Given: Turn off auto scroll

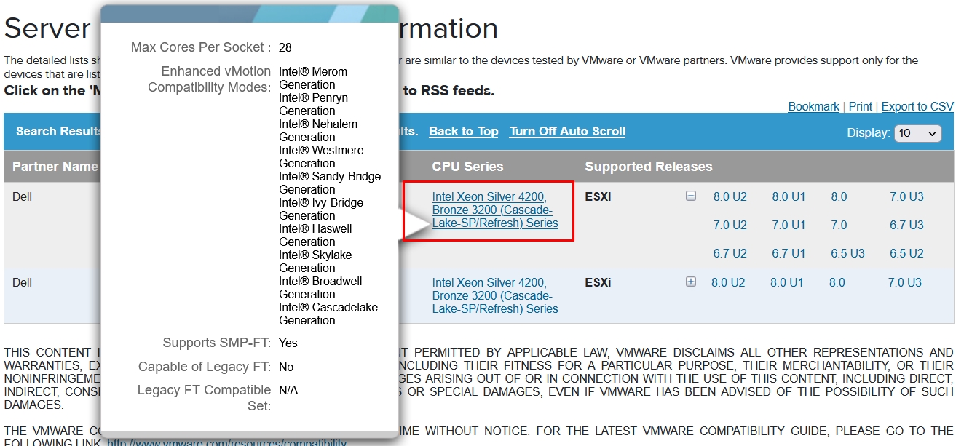Looking at the screenshot, I should pyautogui.click(x=567, y=131).
